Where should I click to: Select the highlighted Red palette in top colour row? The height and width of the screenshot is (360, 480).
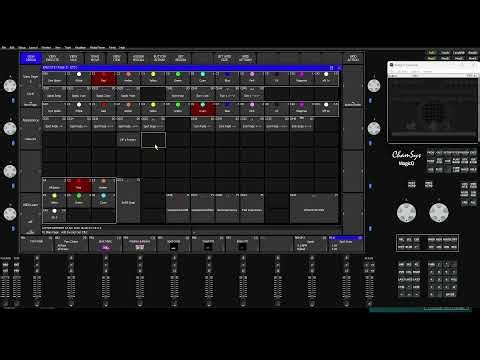pos(103,79)
